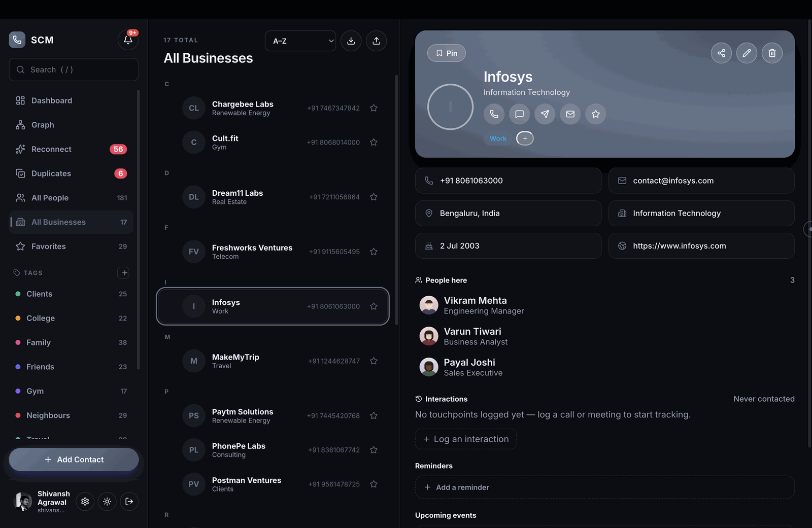The image size is (812, 528).
Task: Open Reconnect section
Action: tap(71, 149)
